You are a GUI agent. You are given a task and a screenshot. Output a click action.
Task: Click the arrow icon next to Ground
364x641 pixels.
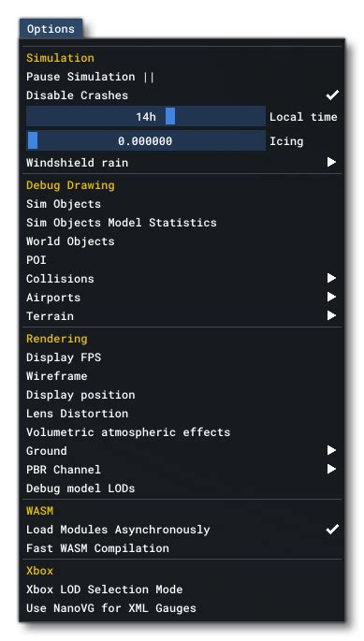(331, 450)
